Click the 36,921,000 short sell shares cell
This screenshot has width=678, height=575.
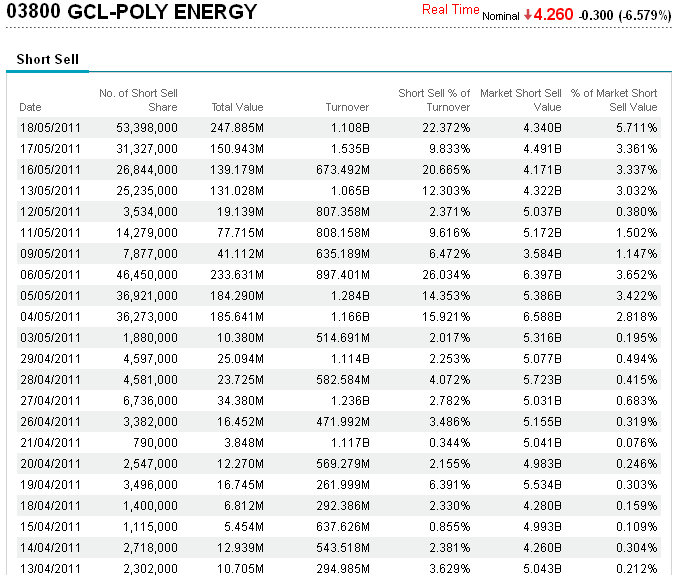pyautogui.click(x=147, y=296)
